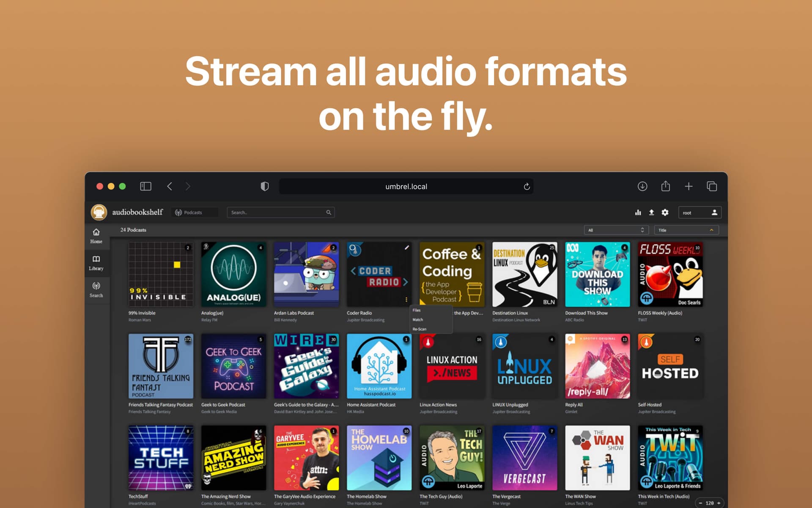Open the Library section from the sidebar
The height and width of the screenshot is (508, 812).
pyautogui.click(x=96, y=262)
